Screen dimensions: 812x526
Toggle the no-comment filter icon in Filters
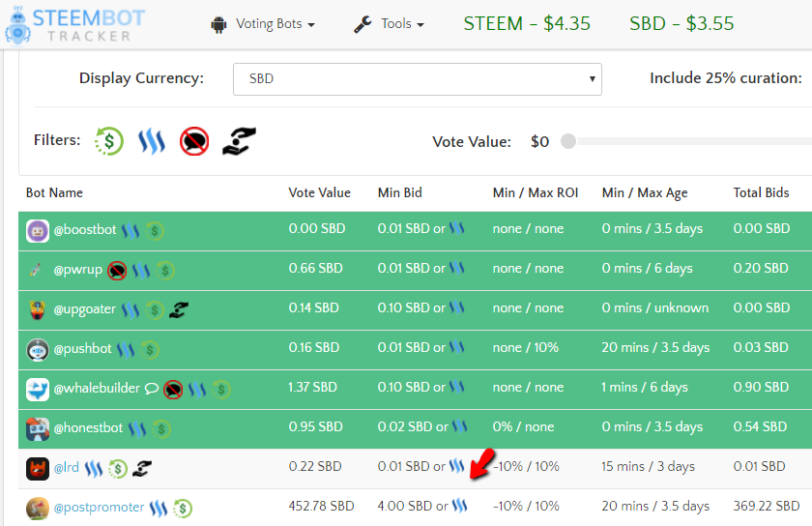[194, 141]
